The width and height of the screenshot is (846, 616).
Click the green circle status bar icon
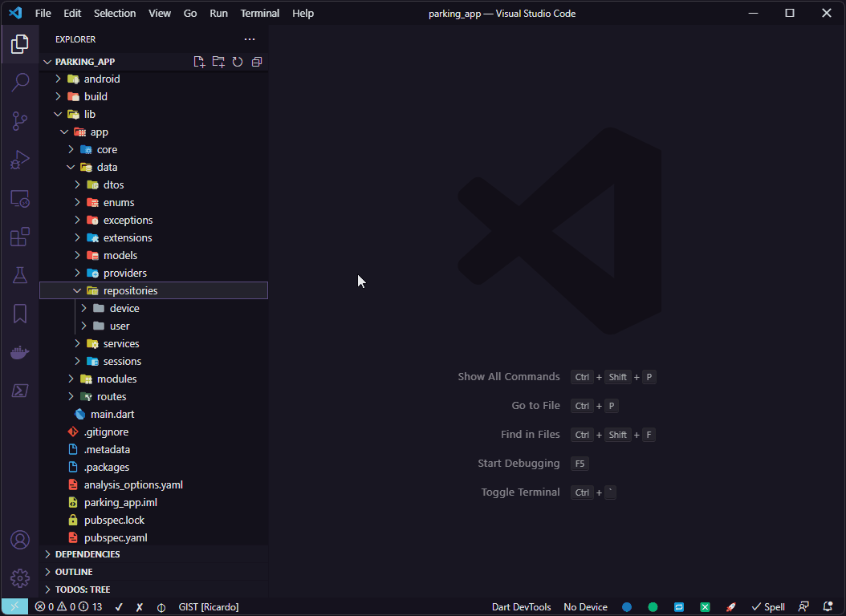click(653, 607)
